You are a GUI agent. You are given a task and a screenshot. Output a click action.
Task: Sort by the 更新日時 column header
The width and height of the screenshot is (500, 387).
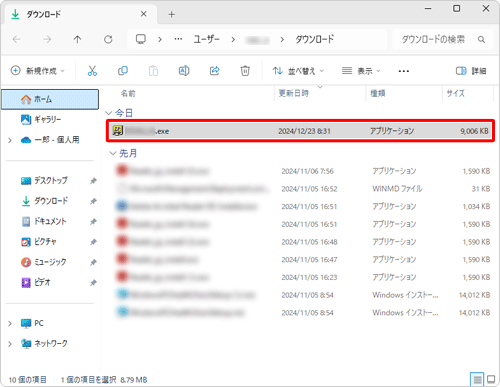click(x=293, y=93)
